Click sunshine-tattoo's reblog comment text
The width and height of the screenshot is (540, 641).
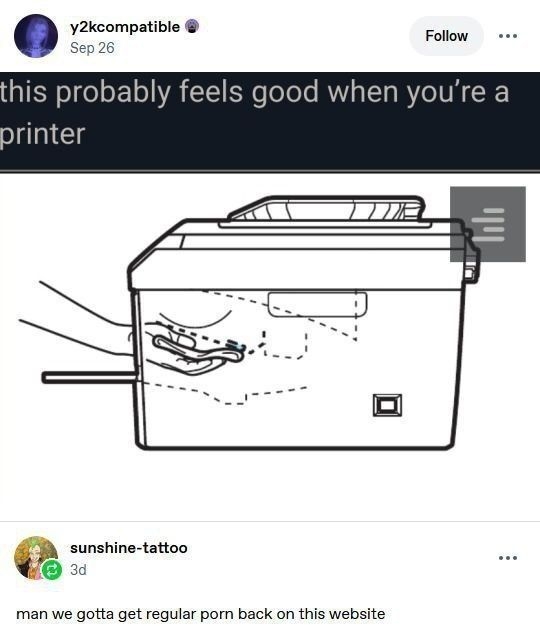200,614
